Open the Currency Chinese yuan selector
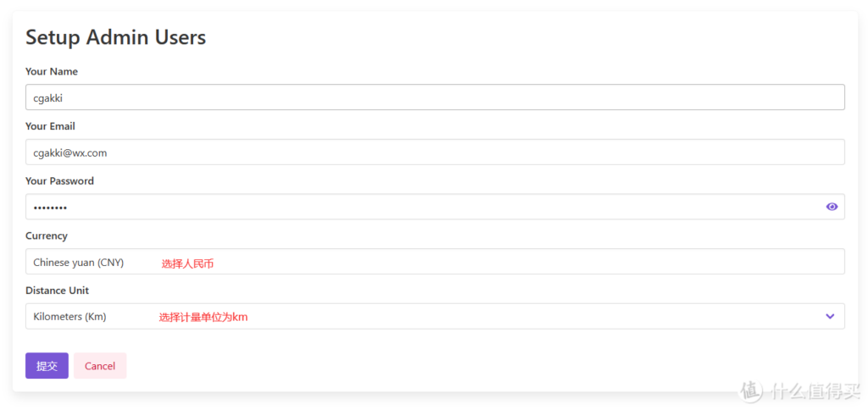868x410 pixels. (424, 262)
